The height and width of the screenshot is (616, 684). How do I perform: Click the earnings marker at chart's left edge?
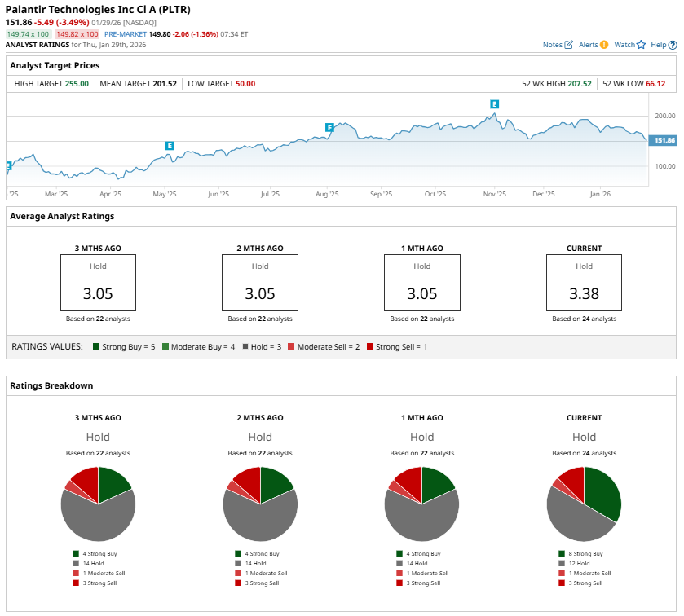tap(8, 166)
